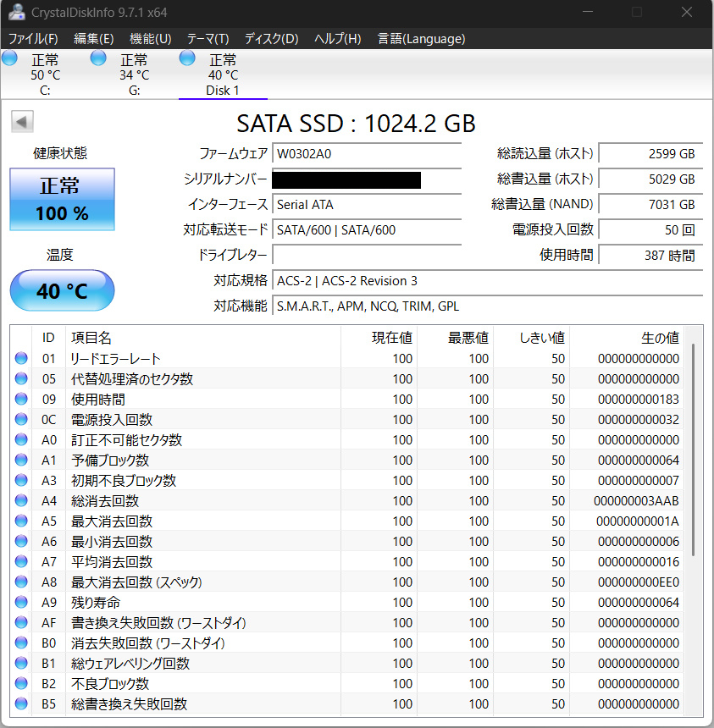Viewport: 714px width, 728px height.
Task: Click the previous disk arrow button
Action: click(22, 122)
